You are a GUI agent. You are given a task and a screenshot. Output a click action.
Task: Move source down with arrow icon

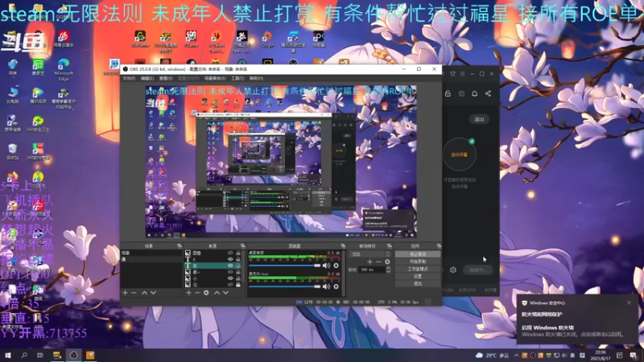coord(225,293)
